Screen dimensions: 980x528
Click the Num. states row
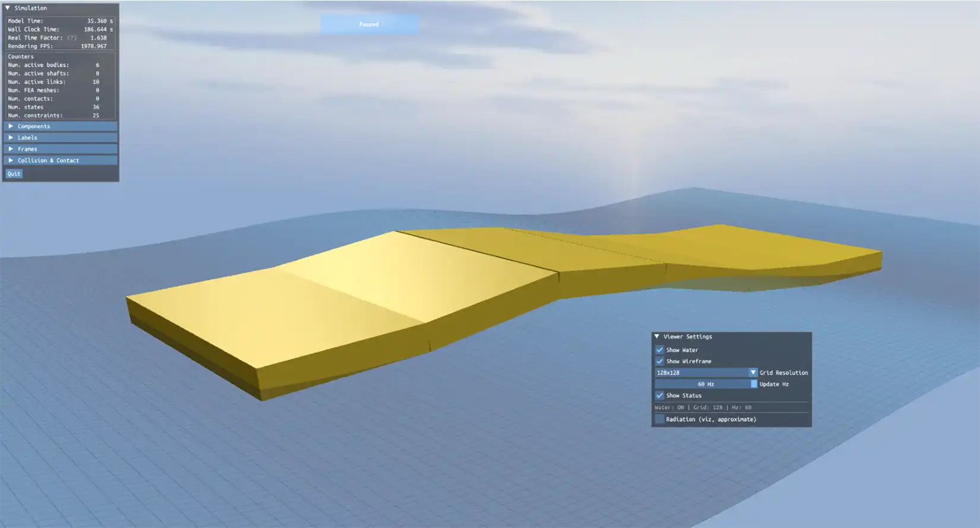coord(61,107)
